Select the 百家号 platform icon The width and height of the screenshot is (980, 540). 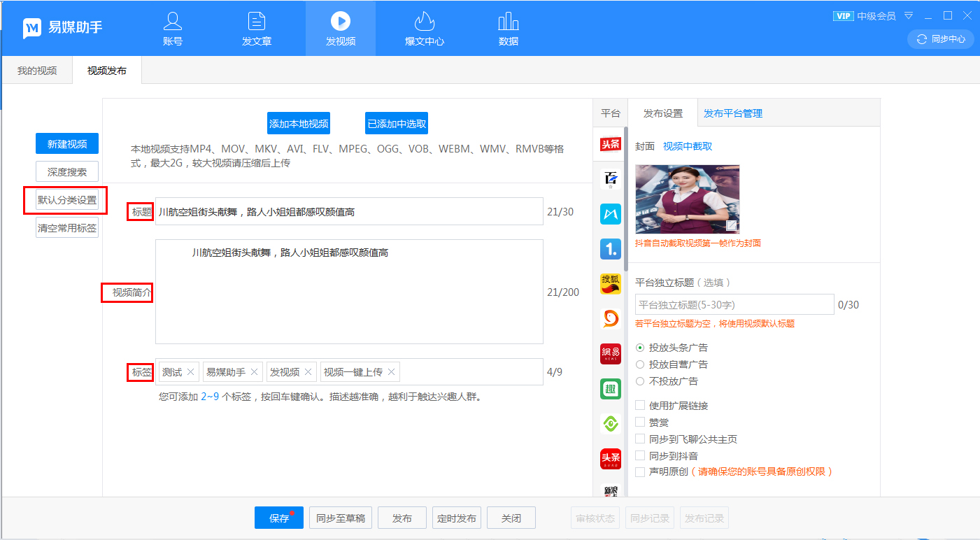(x=610, y=179)
